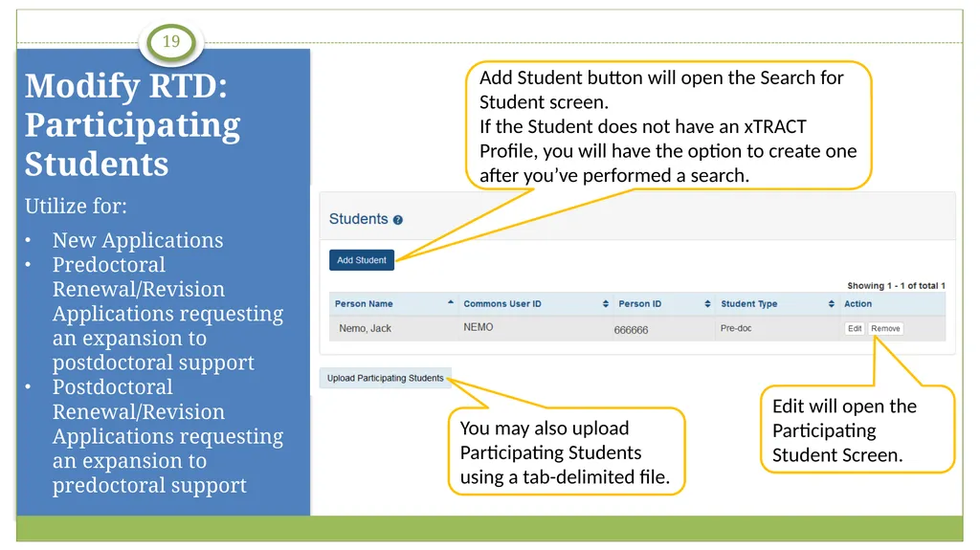Screen dimensions: 980x550
Task: Click Edit for Nemo, Jack
Action: click(855, 328)
